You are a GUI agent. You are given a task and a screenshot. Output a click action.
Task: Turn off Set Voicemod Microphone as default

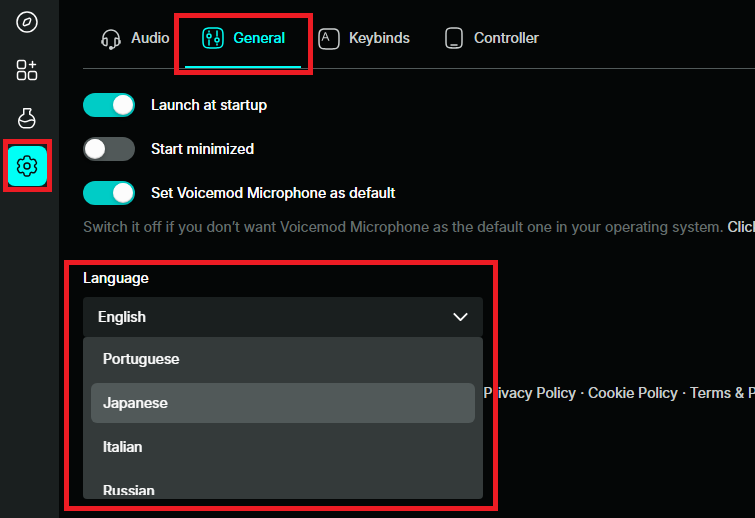pyautogui.click(x=109, y=193)
